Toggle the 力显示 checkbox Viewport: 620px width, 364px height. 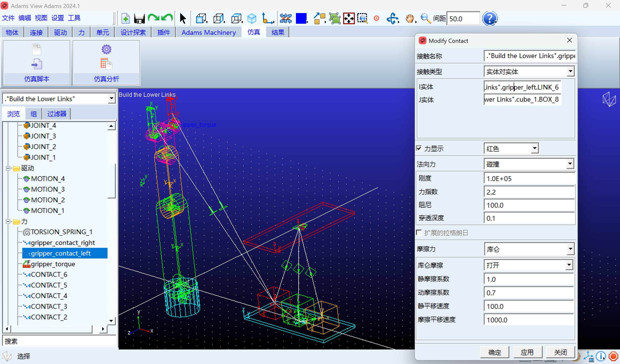click(x=419, y=148)
